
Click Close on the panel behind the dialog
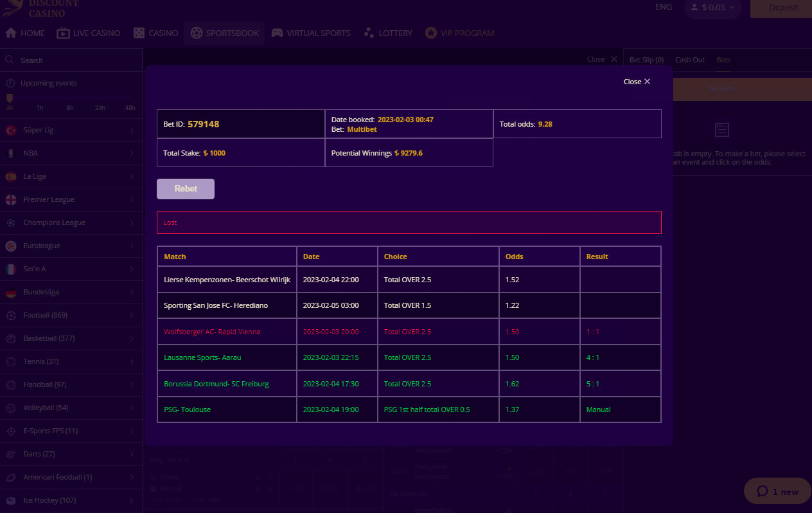[x=602, y=59]
